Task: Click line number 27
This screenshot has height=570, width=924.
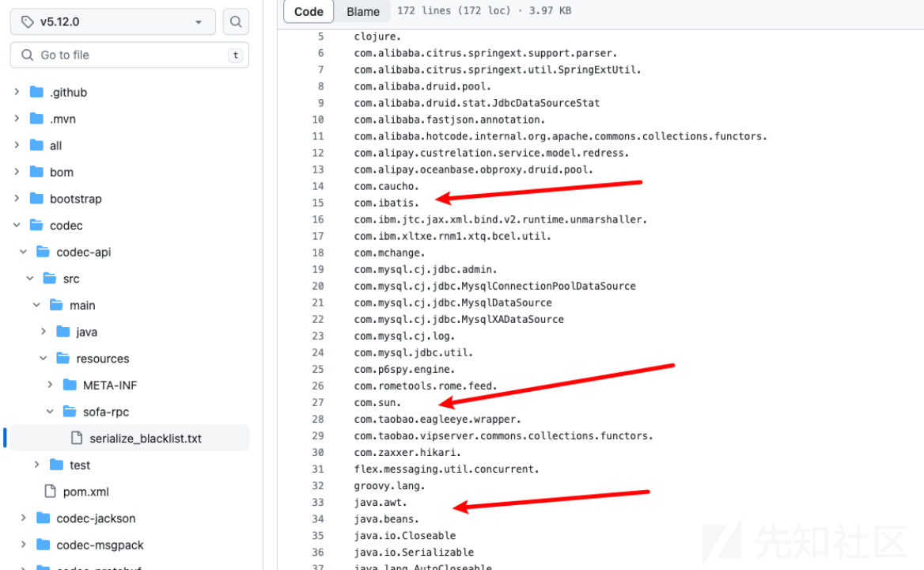Action: click(x=318, y=403)
